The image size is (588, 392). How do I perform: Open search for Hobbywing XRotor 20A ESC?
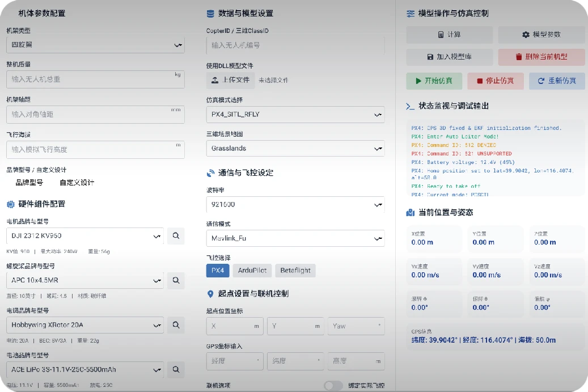(176, 325)
